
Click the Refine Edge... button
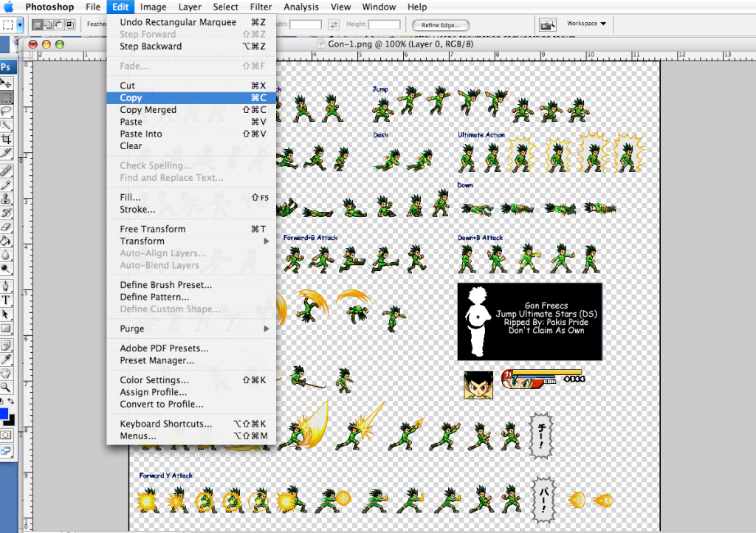pyautogui.click(x=440, y=25)
